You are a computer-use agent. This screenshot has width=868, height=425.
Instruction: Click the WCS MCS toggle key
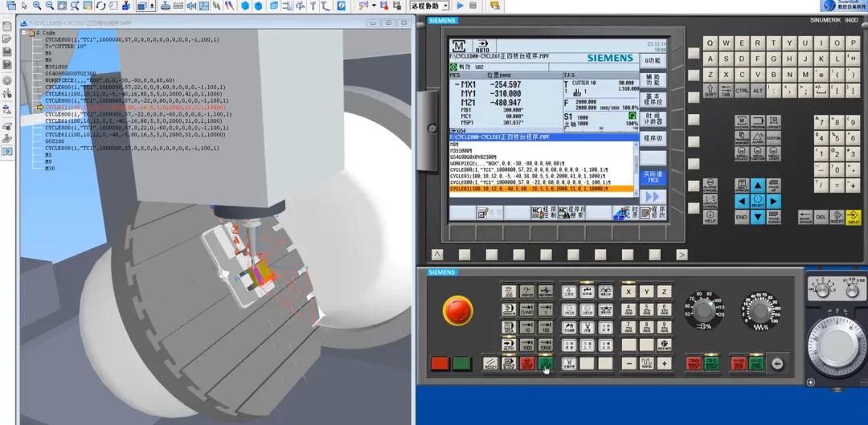click(x=664, y=345)
